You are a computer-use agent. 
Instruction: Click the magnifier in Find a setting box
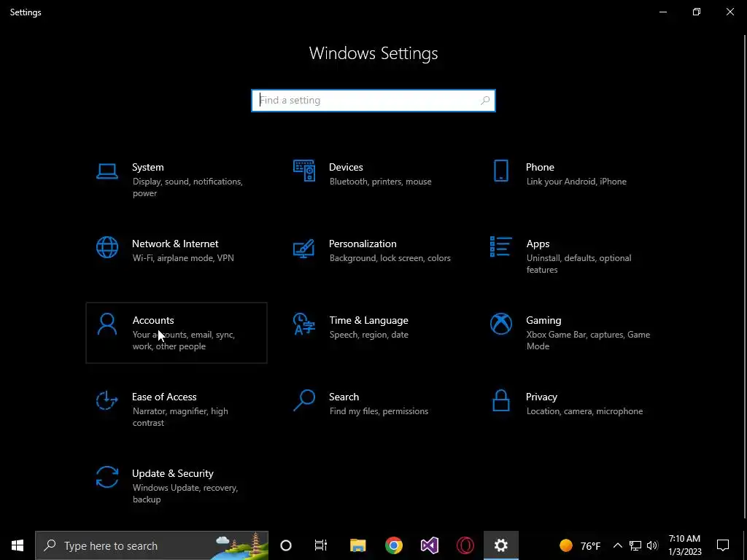(485, 101)
